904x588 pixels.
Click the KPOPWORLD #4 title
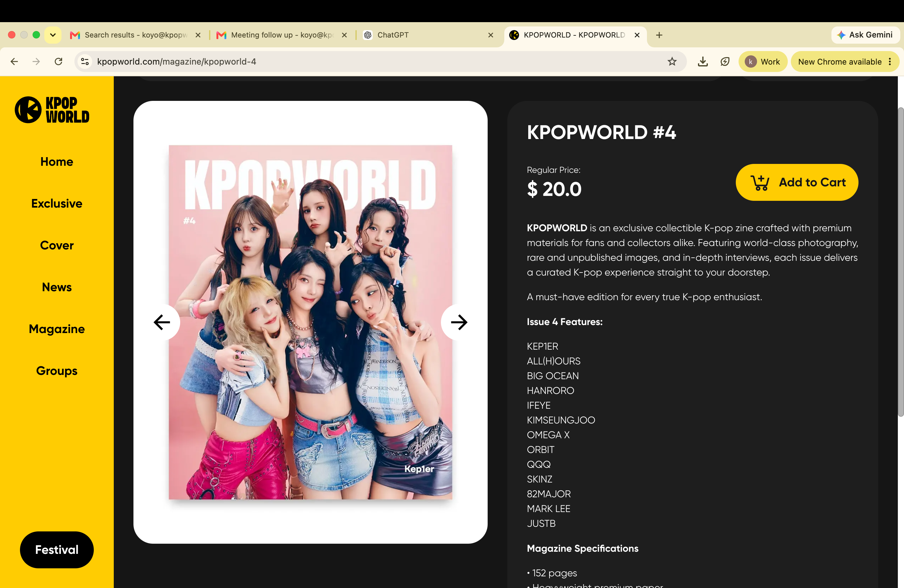point(601,132)
